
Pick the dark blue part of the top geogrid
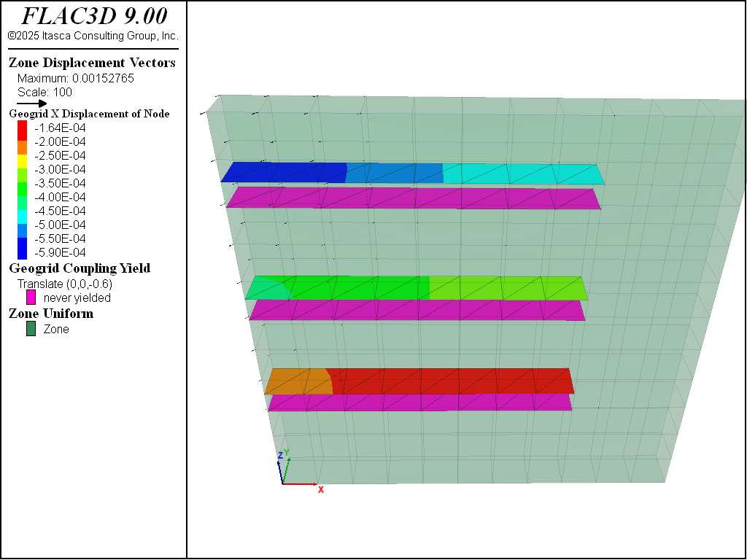coord(286,172)
